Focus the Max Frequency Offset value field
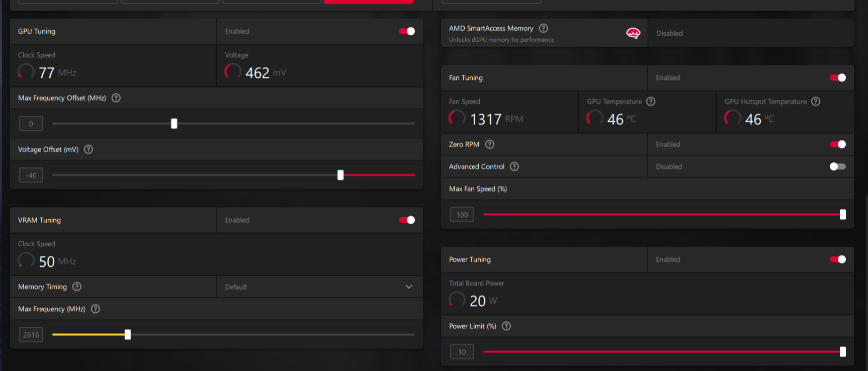The height and width of the screenshot is (371, 868). pyautogui.click(x=31, y=124)
